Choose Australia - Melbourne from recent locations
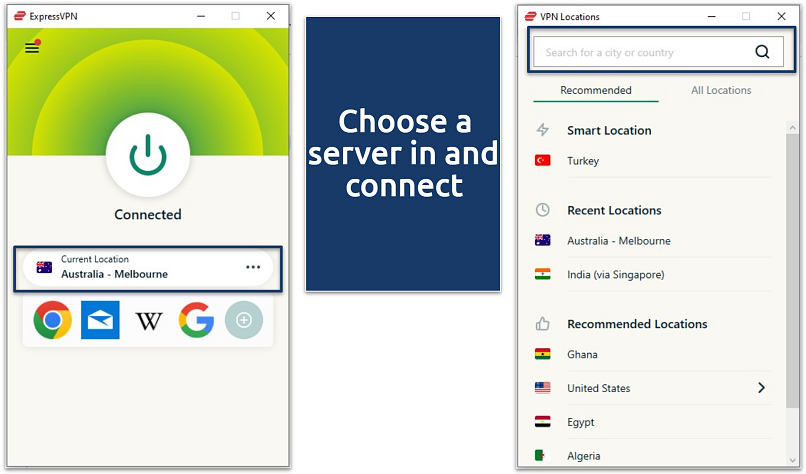Image resolution: width=806 pixels, height=474 pixels. tap(618, 240)
